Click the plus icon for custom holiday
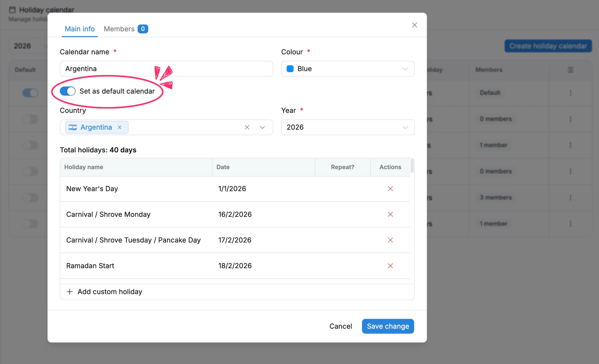Screen dimensions: 599x364 coord(70,292)
